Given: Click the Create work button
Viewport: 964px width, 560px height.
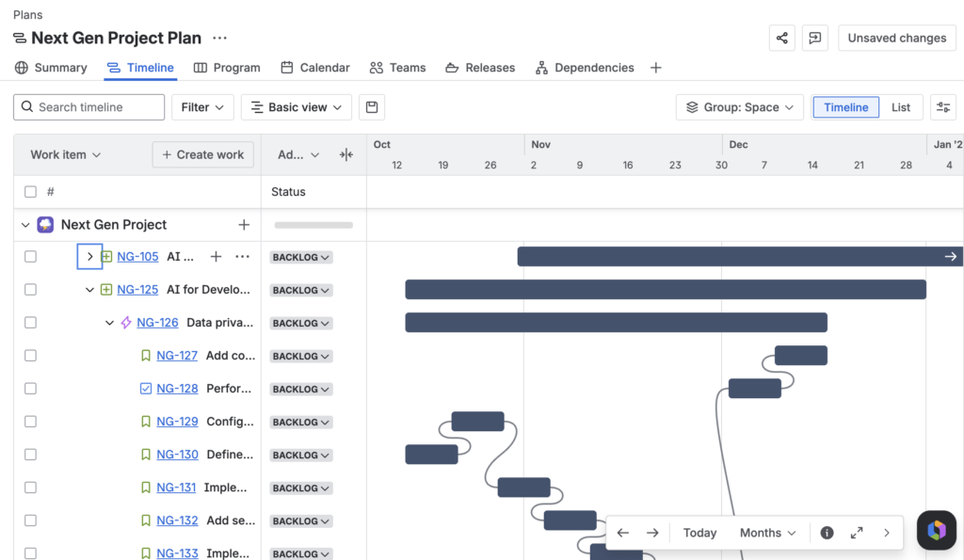Looking at the screenshot, I should point(203,155).
